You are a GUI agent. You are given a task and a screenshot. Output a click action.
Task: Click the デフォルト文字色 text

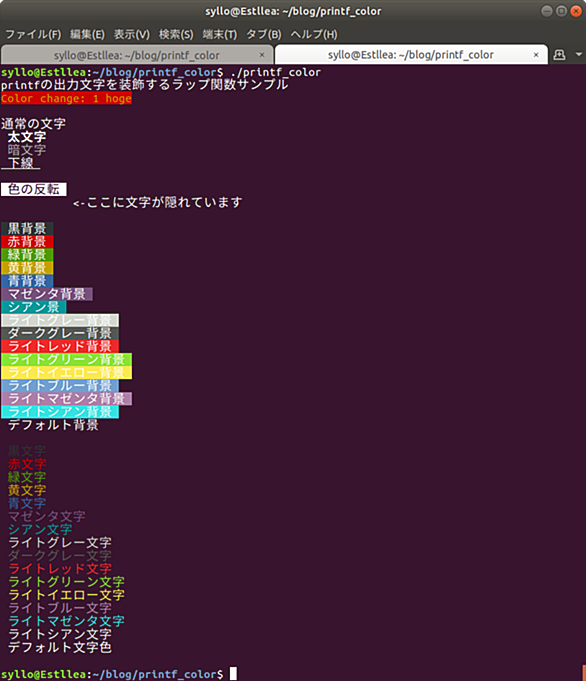click(x=60, y=648)
